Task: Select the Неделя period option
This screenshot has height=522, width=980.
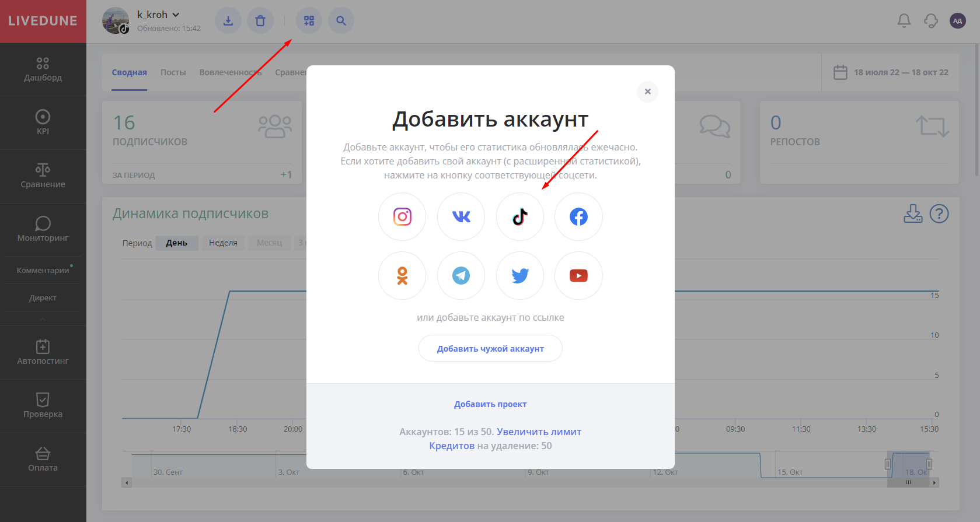Action: (224, 243)
